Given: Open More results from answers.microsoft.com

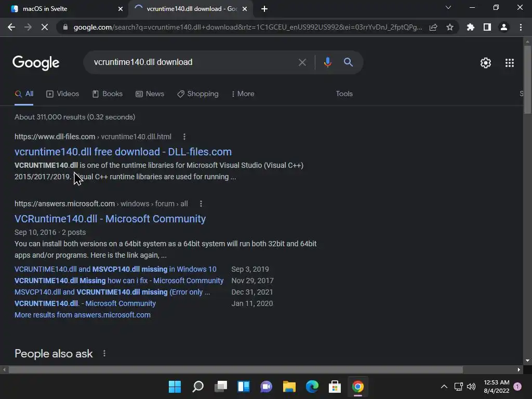Looking at the screenshot, I should [83, 315].
